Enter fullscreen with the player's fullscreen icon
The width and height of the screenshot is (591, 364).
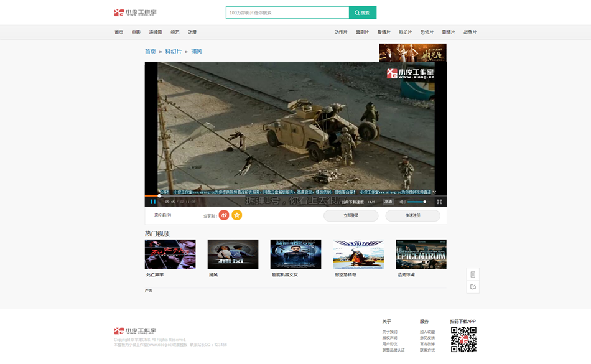[439, 202]
